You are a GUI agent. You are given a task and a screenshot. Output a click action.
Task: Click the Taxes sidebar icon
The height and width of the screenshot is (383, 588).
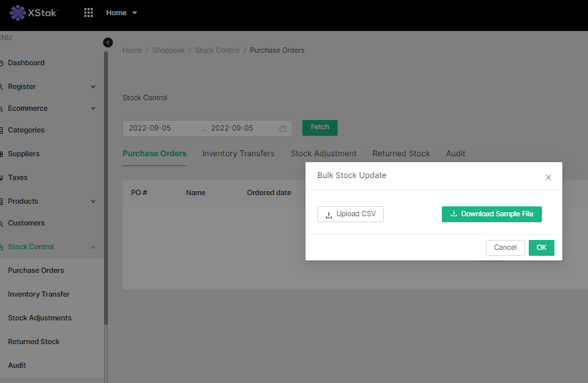(x=2, y=178)
